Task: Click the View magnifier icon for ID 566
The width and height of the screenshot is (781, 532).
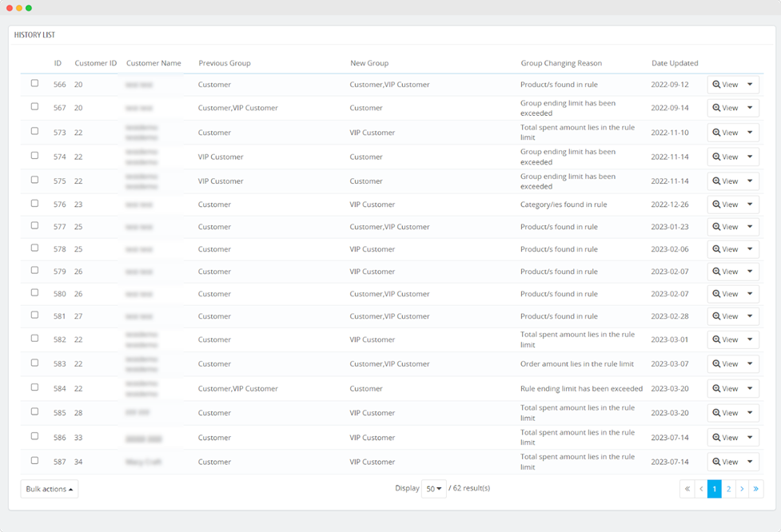Action: [717, 85]
